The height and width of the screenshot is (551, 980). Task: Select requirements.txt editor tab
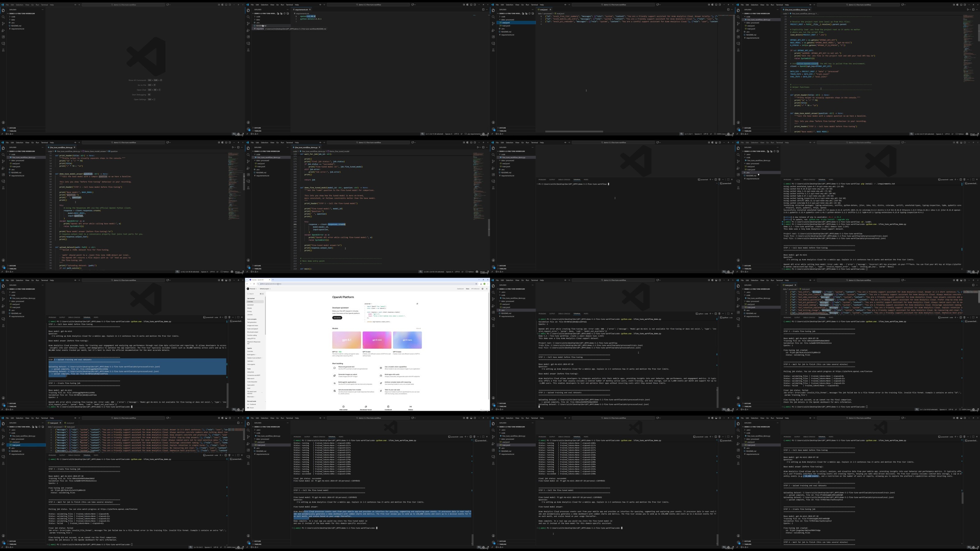[x=302, y=9]
